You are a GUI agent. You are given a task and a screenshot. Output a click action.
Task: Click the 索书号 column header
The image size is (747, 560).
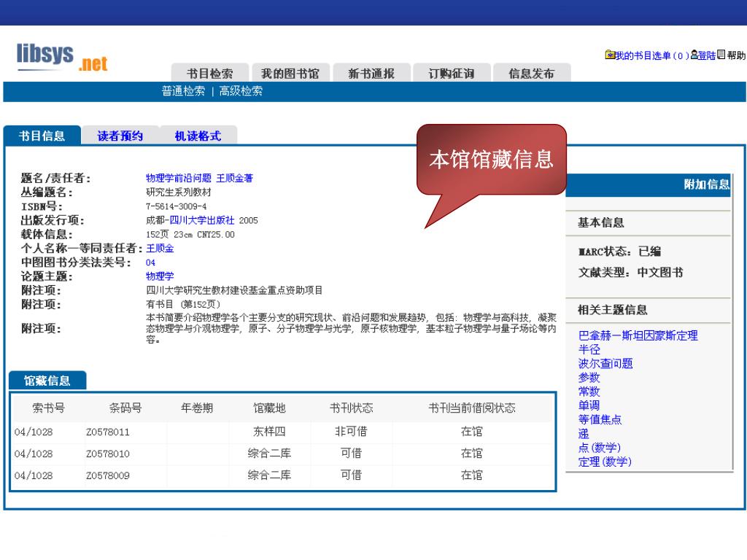(x=48, y=408)
